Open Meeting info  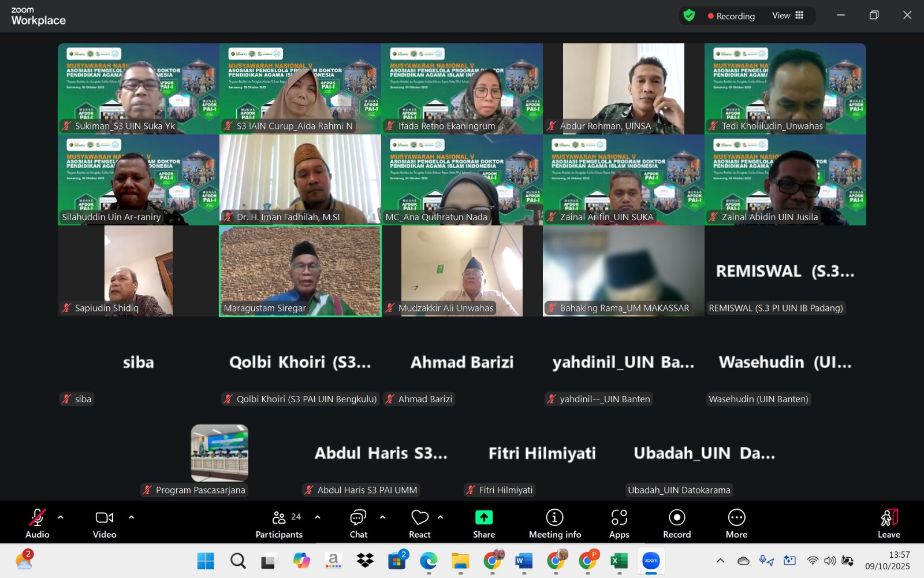554,523
